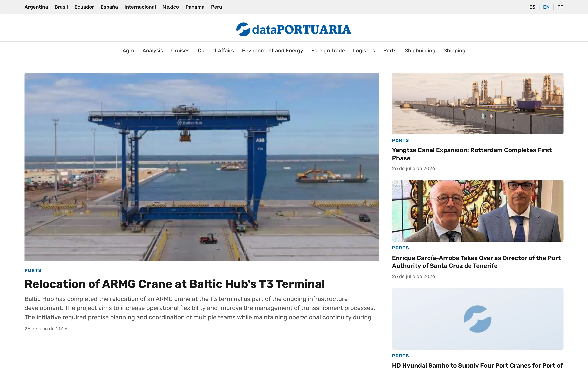Viewport: 588px width, 368px height.
Task: Open 'Enrique García-Arroba Takes Over' headline
Action: (476, 262)
